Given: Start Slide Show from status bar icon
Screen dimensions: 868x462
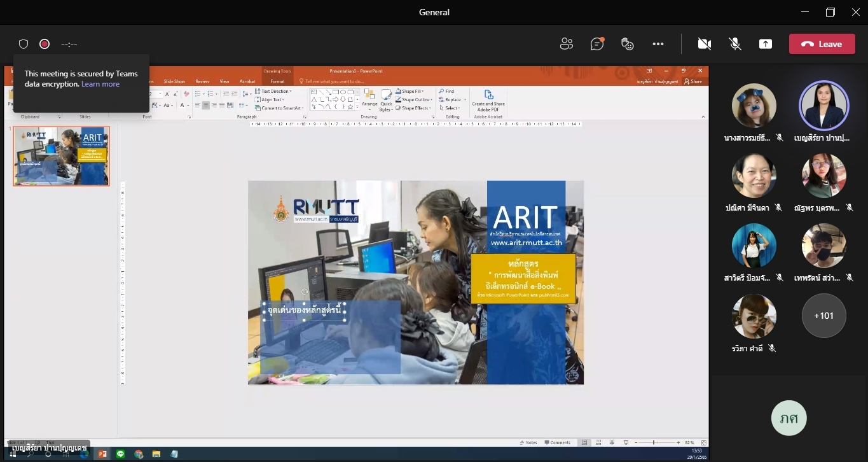Looking at the screenshot, I should (626, 443).
